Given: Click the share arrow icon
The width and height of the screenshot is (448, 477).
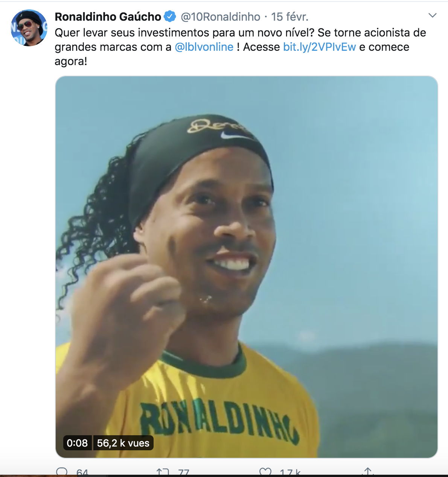Looking at the screenshot, I should pos(368,471).
